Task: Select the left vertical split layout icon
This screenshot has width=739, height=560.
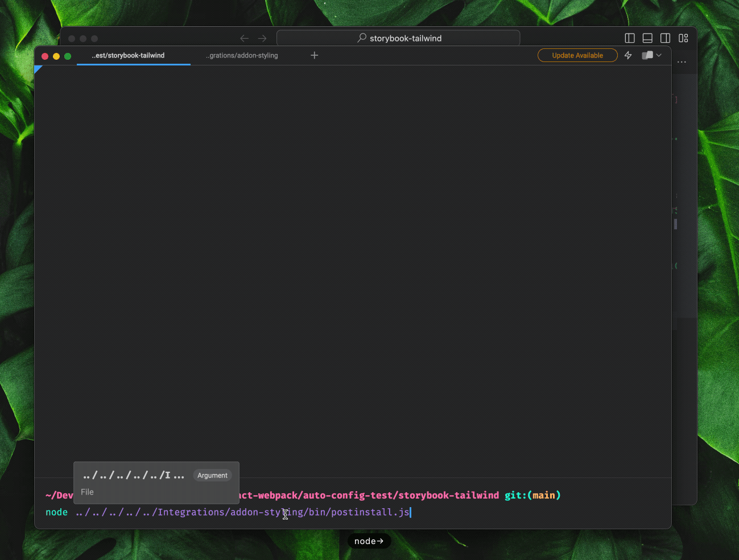Action: click(x=630, y=38)
